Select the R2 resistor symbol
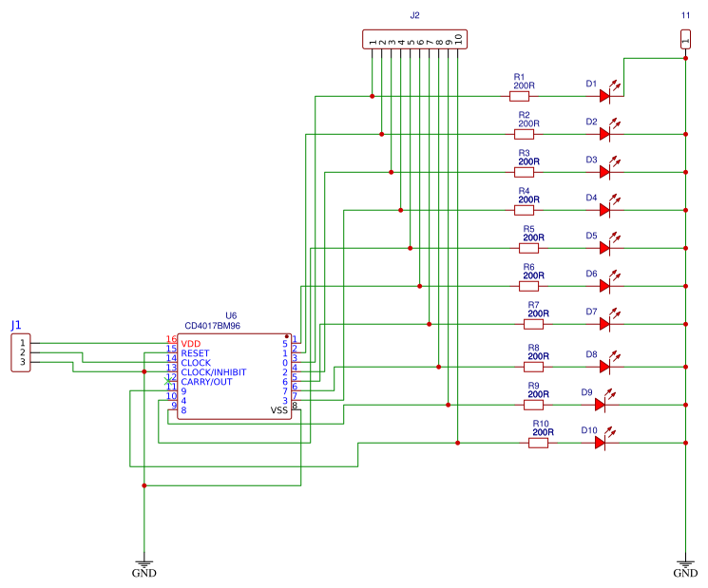The height and width of the screenshot is (588, 708). pos(525,134)
